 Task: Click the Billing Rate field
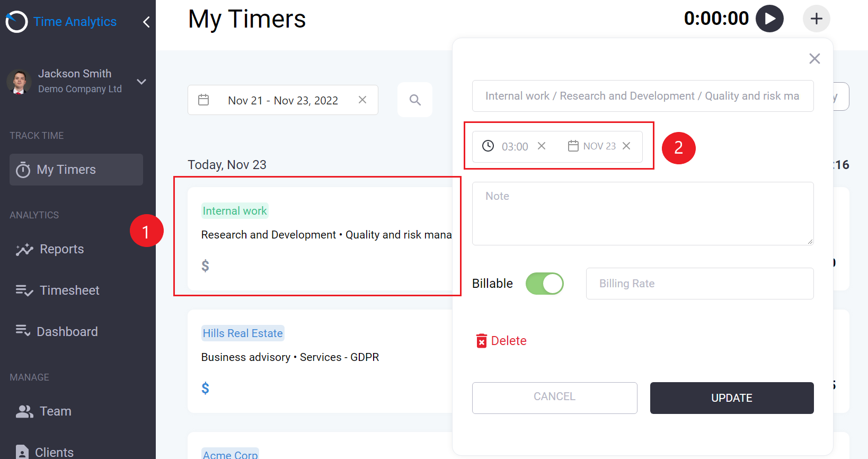point(699,284)
